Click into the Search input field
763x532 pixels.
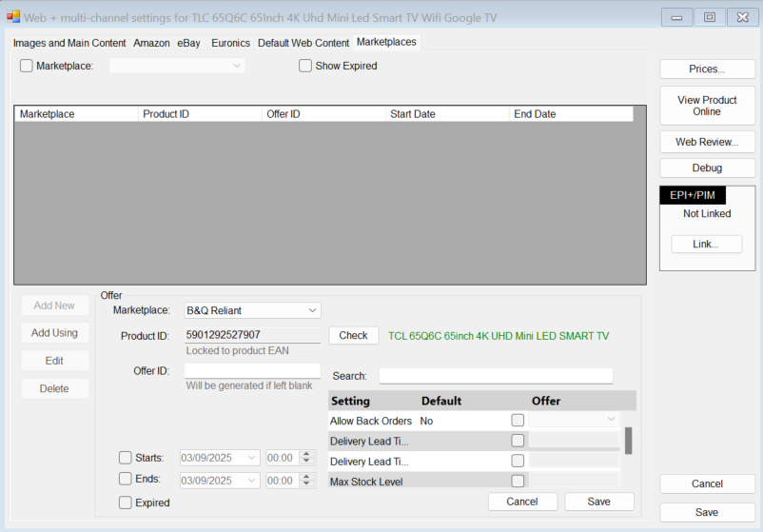pos(496,376)
